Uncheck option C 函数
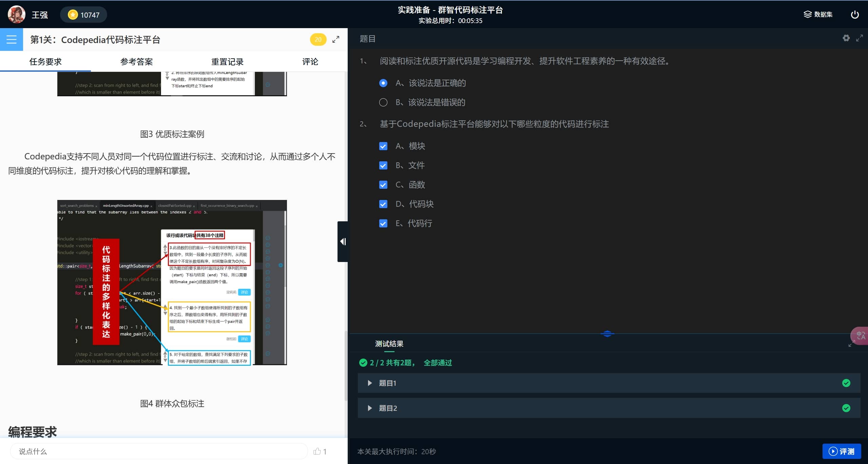The height and width of the screenshot is (464, 868). coord(383,185)
